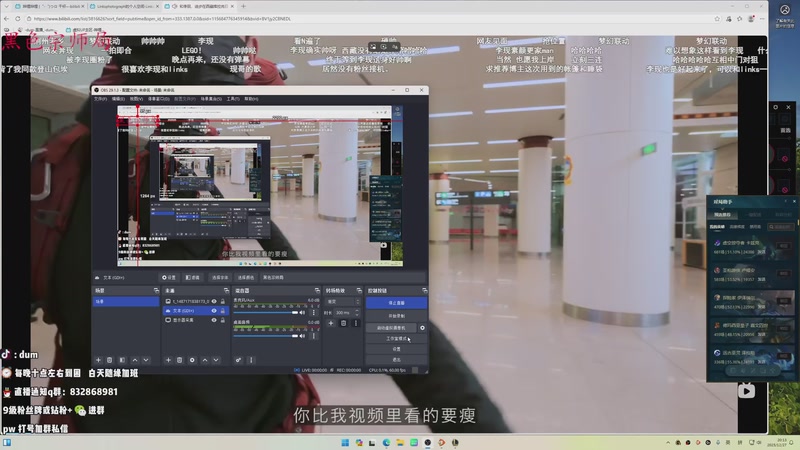Open advanced audio properties gear-link icon
The image size is (800, 450).
[x=238, y=360]
